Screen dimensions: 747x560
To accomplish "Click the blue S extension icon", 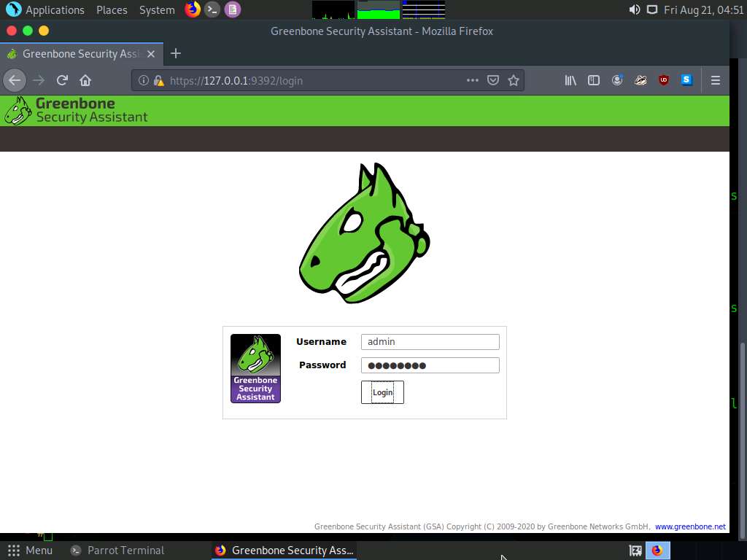I will click(x=686, y=80).
